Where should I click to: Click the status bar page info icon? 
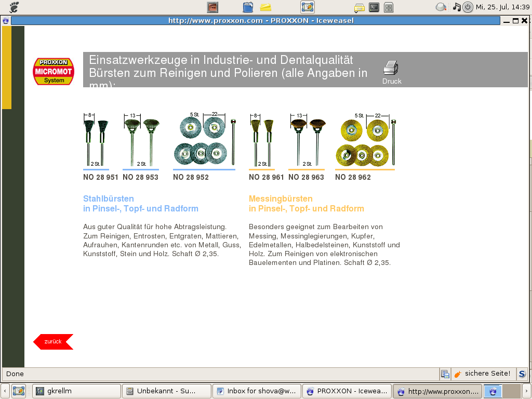[x=445, y=373]
